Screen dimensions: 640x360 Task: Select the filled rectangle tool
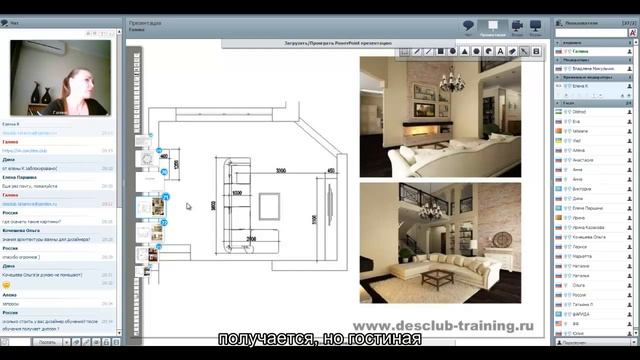[440, 51]
